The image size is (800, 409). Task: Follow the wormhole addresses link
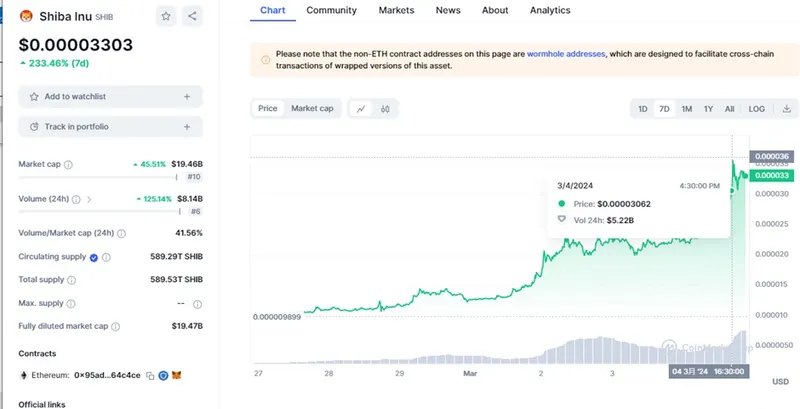click(566, 54)
